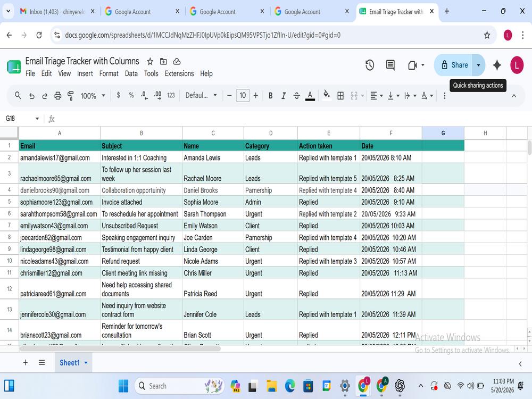Open the comments panel icon
532x399 pixels.
click(390, 65)
